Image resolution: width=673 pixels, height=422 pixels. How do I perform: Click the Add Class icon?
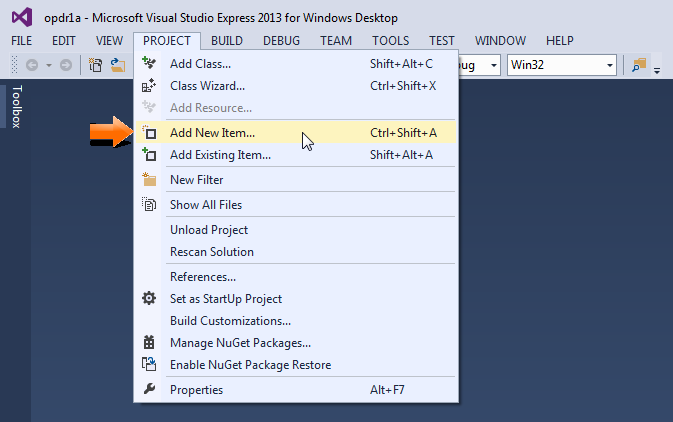(x=150, y=64)
